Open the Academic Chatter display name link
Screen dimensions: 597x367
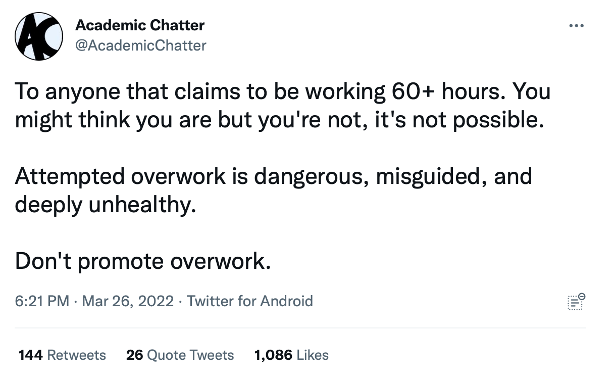coord(140,25)
